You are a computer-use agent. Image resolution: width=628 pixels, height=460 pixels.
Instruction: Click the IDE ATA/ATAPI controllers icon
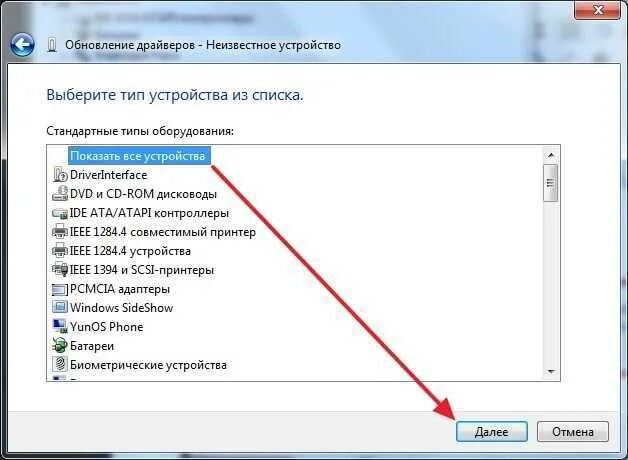tap(60, 213)
